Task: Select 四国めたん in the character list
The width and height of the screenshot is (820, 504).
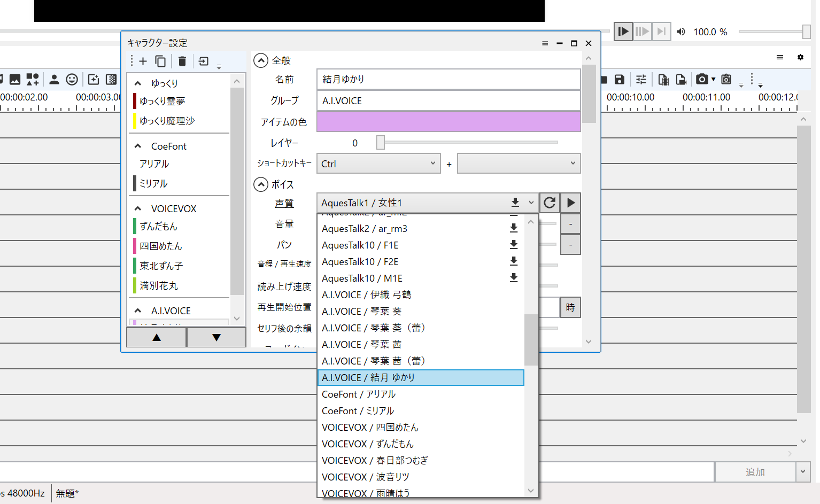Action: 161,246
